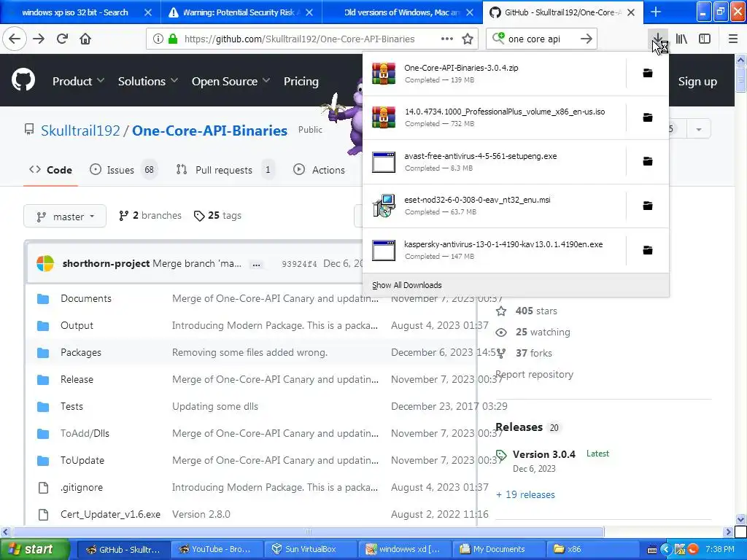Expand commit message ellipsis button
Image resolution: width=747 pixels, height=560 pixels.
click(256, 264)
